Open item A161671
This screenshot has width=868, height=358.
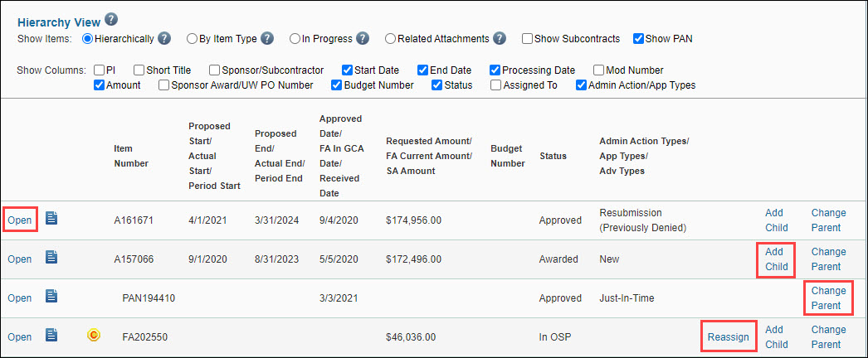click(x=19, y=220)
